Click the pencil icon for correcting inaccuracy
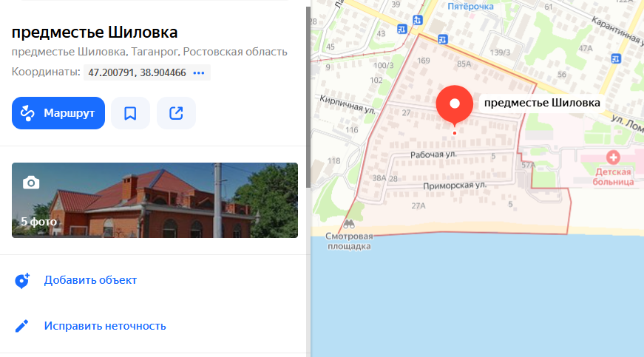 pyautogui.click(x=21, y=326)
